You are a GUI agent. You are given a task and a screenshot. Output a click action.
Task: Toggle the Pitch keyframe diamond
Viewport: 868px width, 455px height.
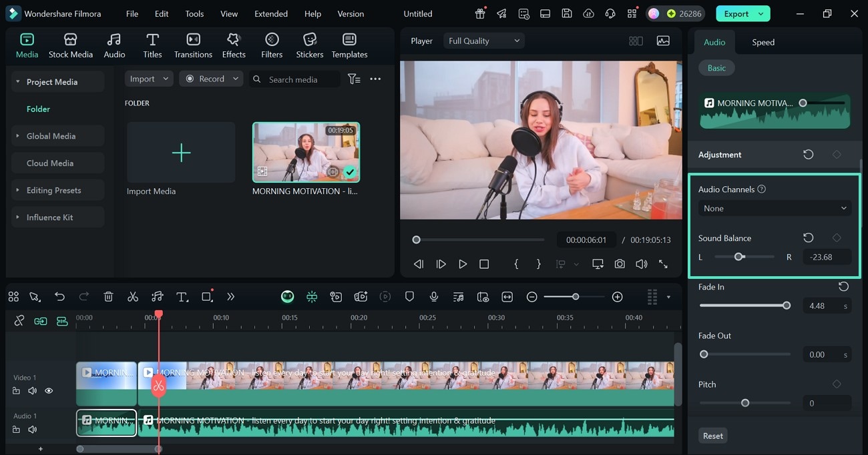[x=837, y=384]
